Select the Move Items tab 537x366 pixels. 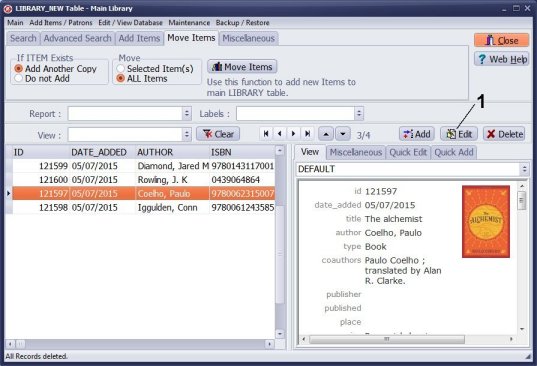pyautogui.click(x=191, y=38)
